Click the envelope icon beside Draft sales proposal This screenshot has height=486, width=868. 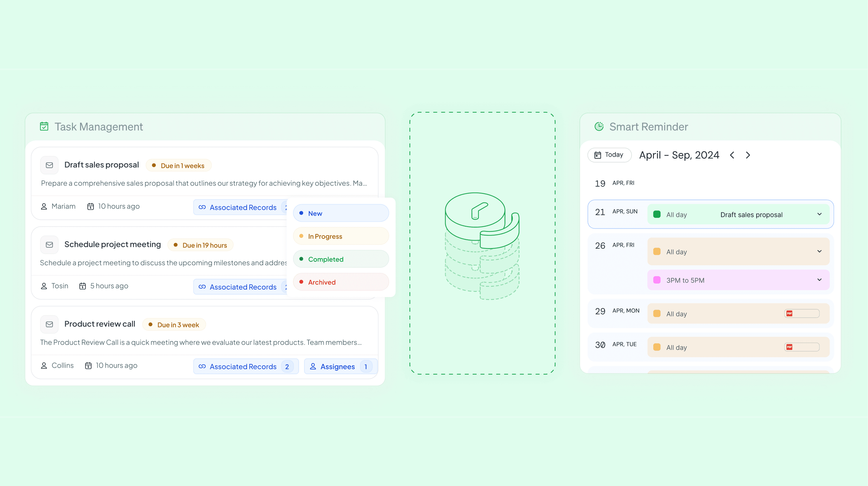[49, 165]
